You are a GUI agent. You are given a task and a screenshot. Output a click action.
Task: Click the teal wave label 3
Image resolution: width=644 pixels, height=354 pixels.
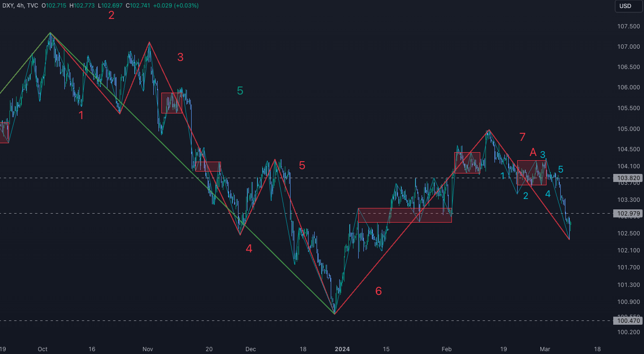543,155
